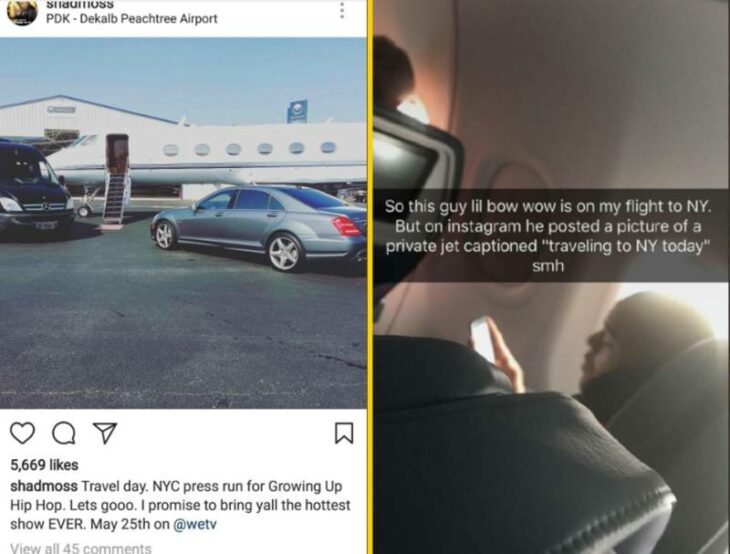Open shadmoss username in the caption
Viewport: 730px width, 554px height.
click(44, 486)
